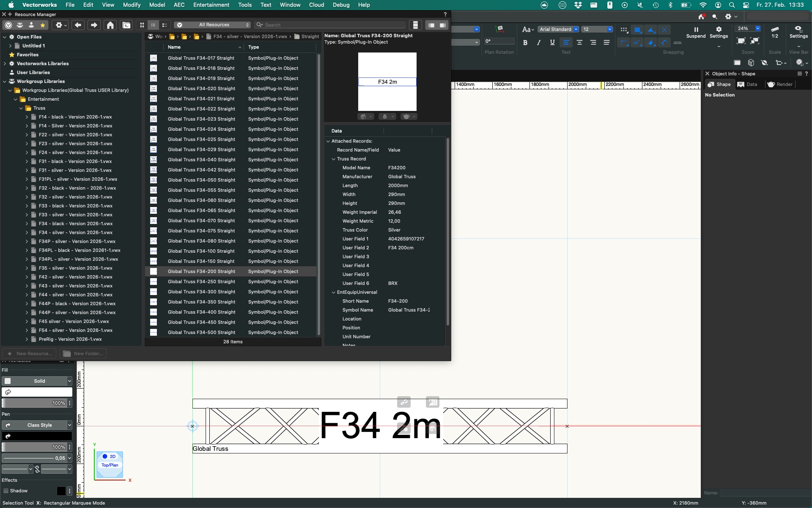The height and width of the screenshot is (508, 812).
Task: Select the home icon in Resource Manager toolbar
Action: tap(110, 26)
